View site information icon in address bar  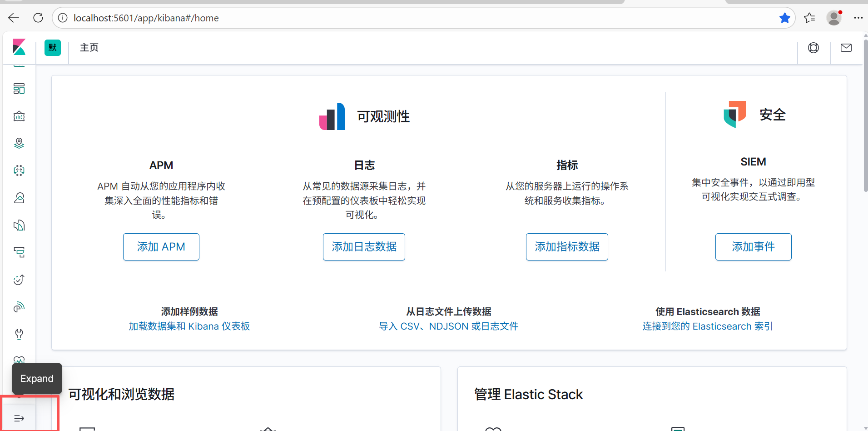(x=63, y=18)
